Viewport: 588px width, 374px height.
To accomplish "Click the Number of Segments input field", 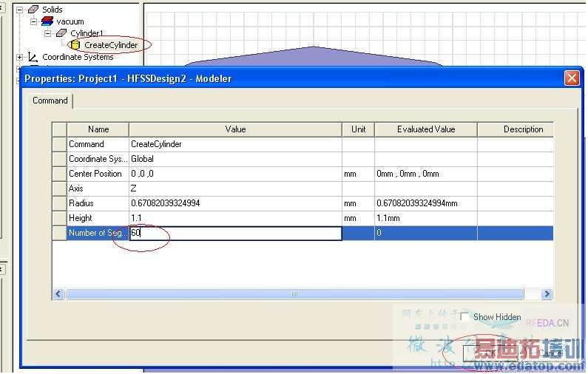I will click(235, 233).
